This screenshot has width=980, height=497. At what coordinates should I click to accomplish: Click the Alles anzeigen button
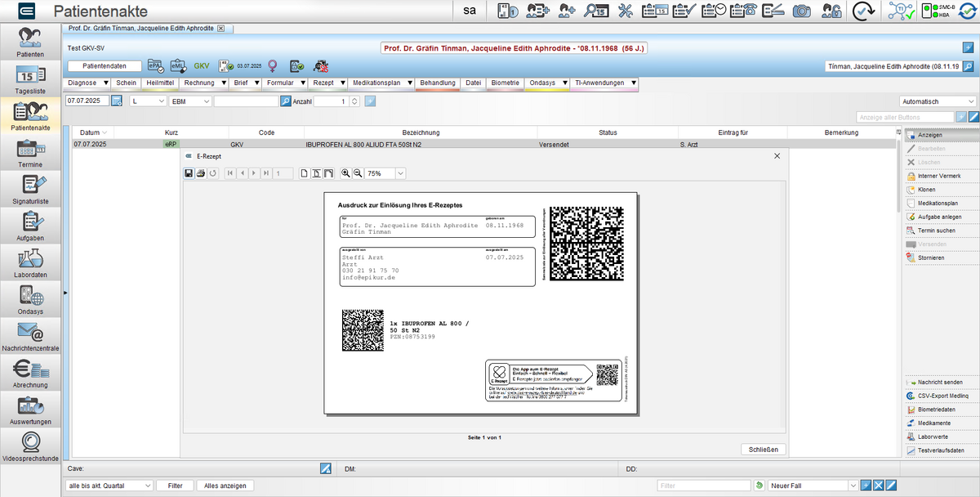coord(225,486)
